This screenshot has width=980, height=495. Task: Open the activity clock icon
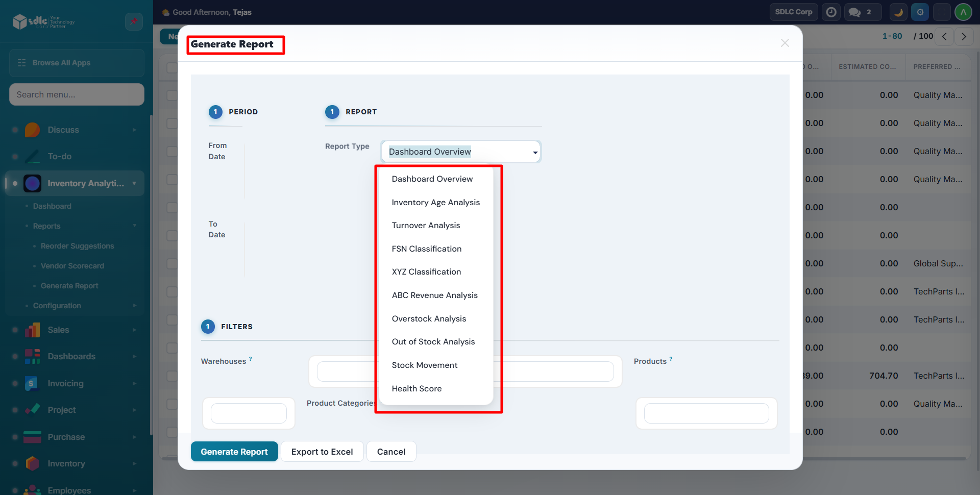click(x=831, y=12)
